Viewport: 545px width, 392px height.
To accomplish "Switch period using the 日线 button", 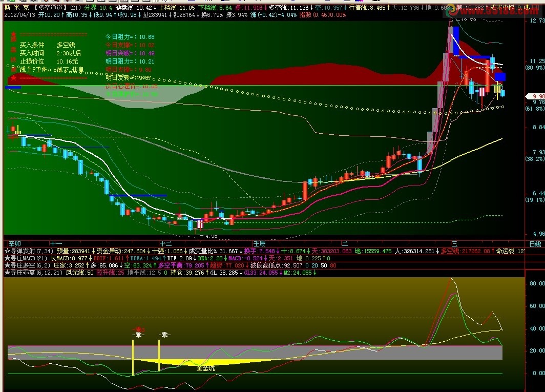I will (535, 244).
